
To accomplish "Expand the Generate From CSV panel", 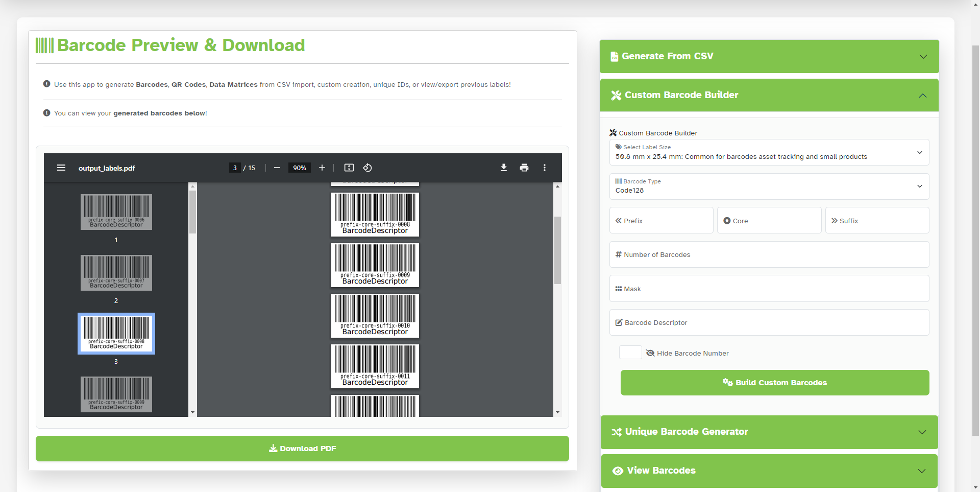I will pos(769,56).
